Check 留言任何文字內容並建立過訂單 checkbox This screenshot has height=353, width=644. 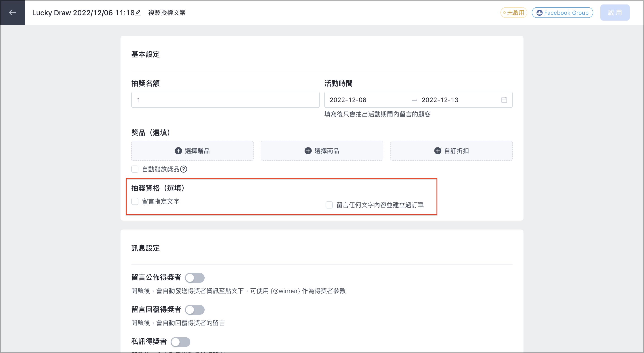point(329,205)
